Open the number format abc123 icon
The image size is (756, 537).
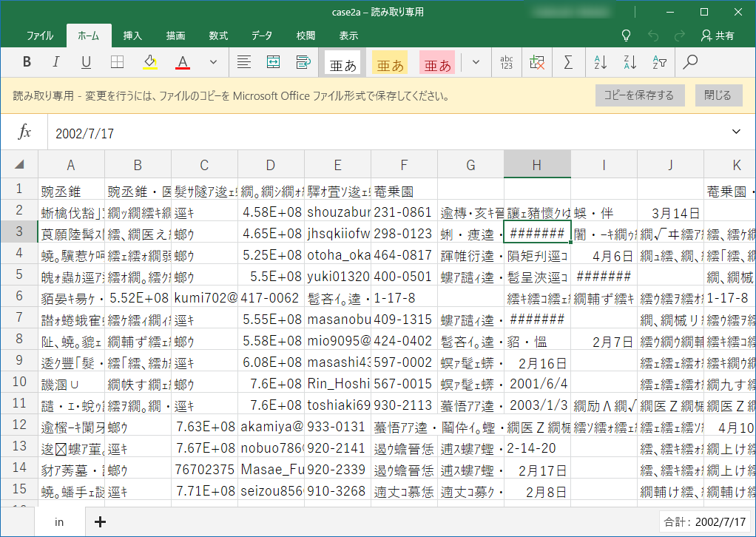(x=506, y=62)
